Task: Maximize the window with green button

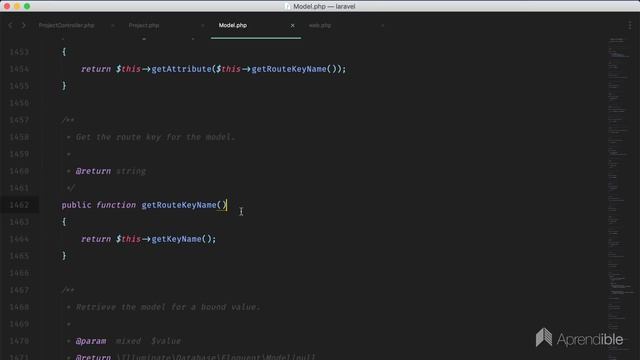Action: [27, 6]
